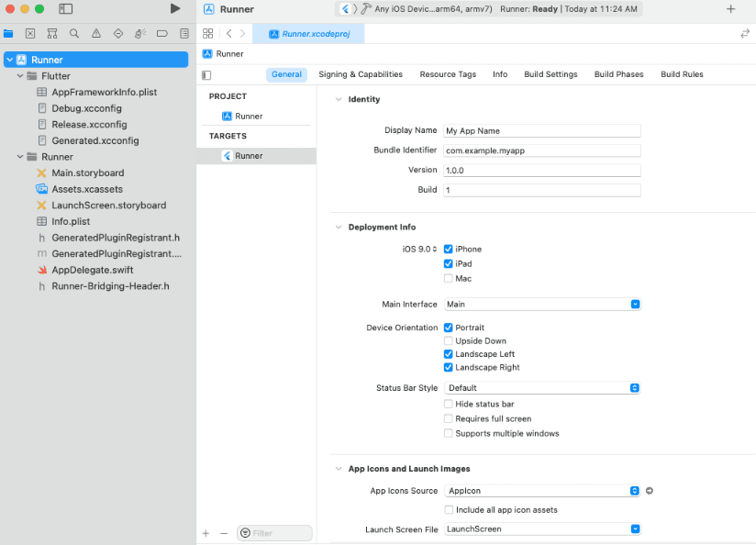Remove a target with the minus button

click(224, 533)
